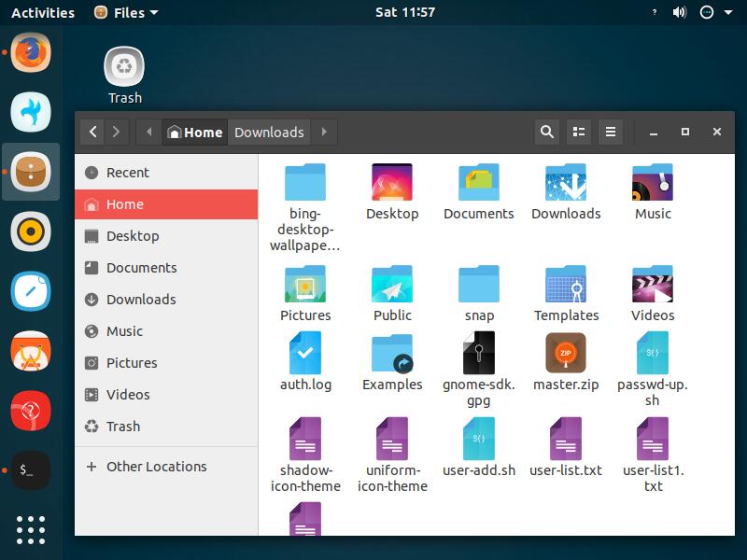This screenshot has width=747, height=560.
Task: Click Downloads in the path bar
Action: 269,132
